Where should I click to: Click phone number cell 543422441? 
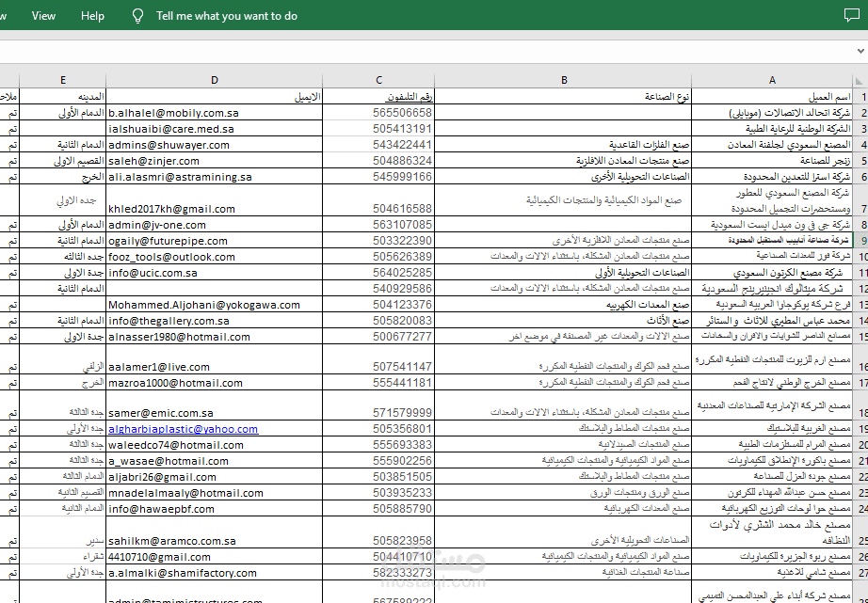pyautogui.click(x=378, y=145)
